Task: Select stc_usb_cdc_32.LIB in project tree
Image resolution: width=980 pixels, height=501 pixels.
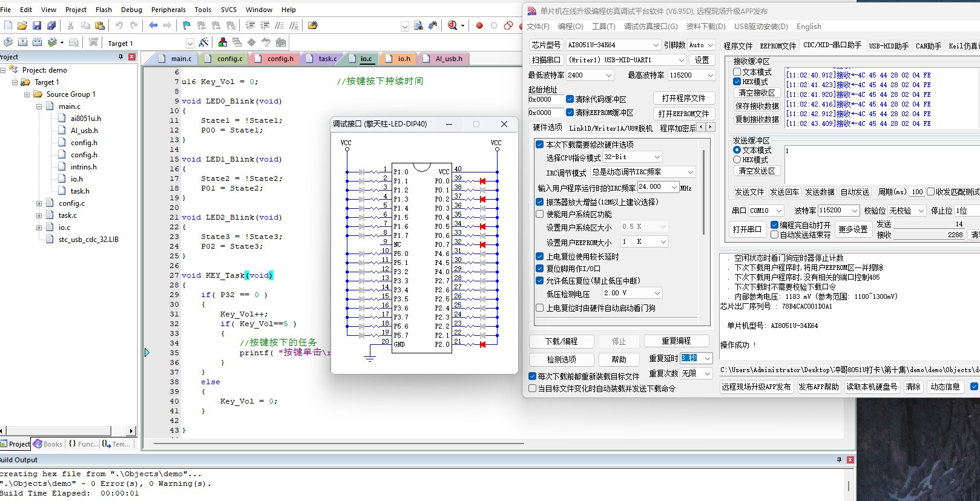Action: (88, 240)
